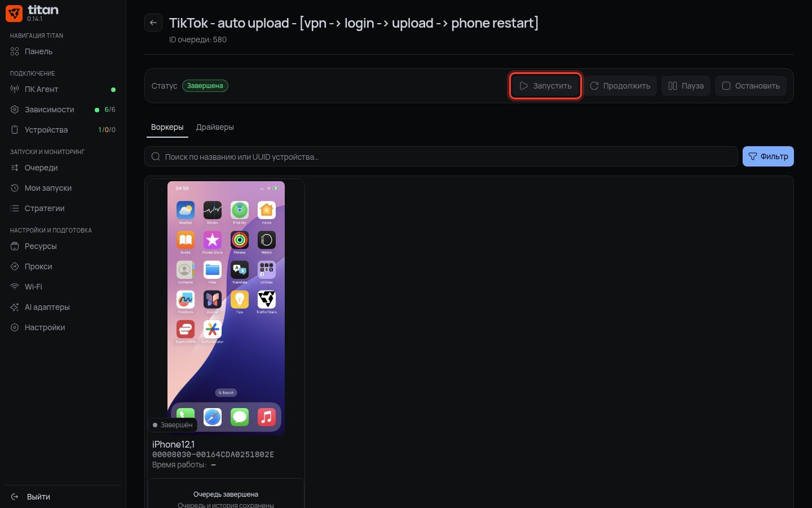Open Панель in the sidebar
The width and height of the screenshot is (812, 508).
(63, 51)
